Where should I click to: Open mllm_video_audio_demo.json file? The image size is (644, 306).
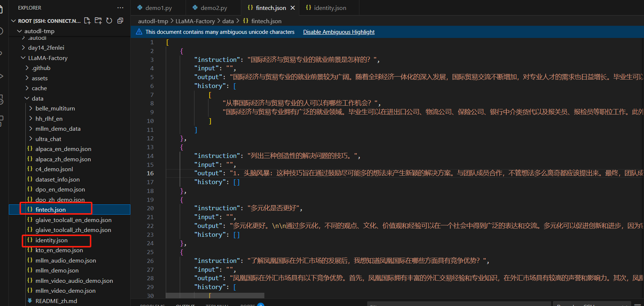pyautogui.click(x=74, y=281)
